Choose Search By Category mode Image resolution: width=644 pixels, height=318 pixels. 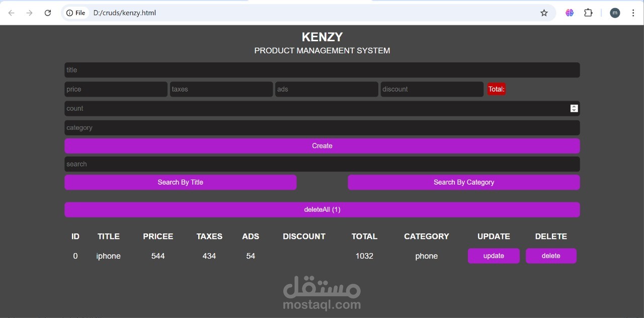coord(464,182)
